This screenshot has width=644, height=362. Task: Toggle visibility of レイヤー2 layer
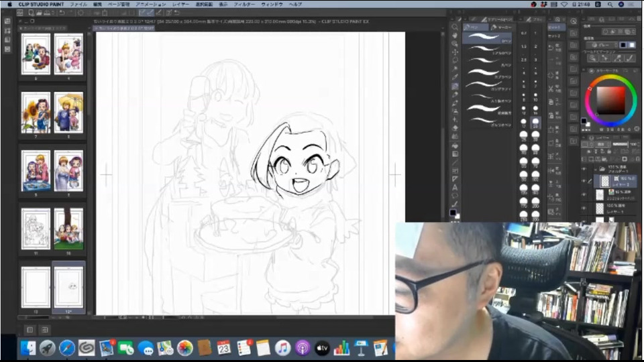(583, 180)
